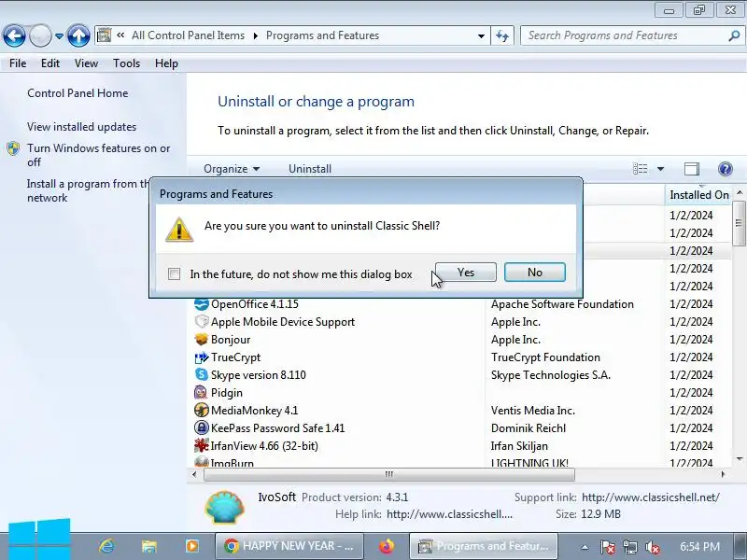Open the Windows Start button
Screen dimensions: 747x560
point(40,539)
